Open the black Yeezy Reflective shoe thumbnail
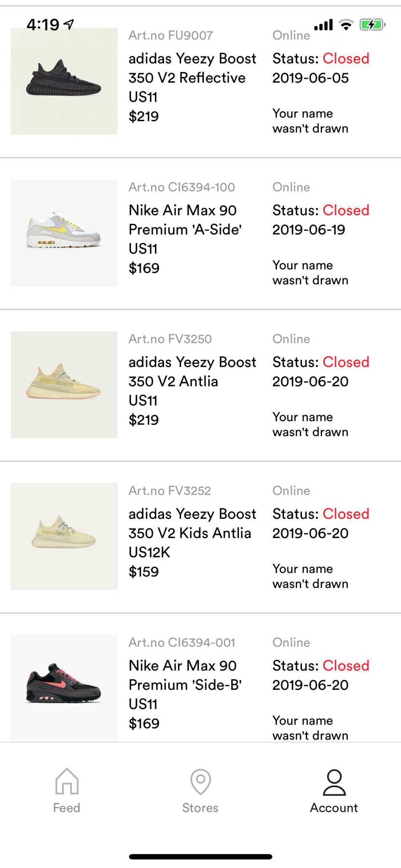The width and height of the screenshot is (401, 868). click(64, 81)
